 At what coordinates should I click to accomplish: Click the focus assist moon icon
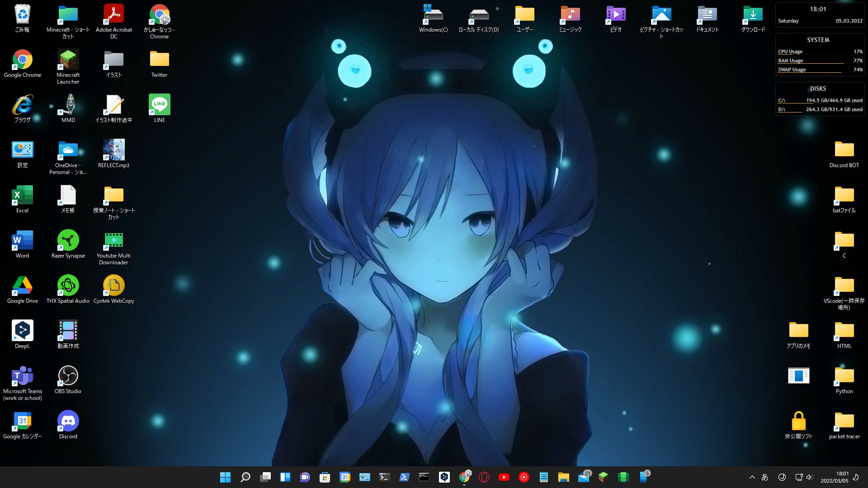click(x=856, y=477)
